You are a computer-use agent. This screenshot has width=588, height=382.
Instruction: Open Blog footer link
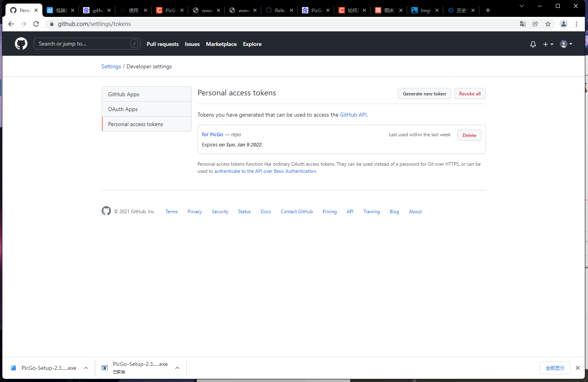coord(394,212)
